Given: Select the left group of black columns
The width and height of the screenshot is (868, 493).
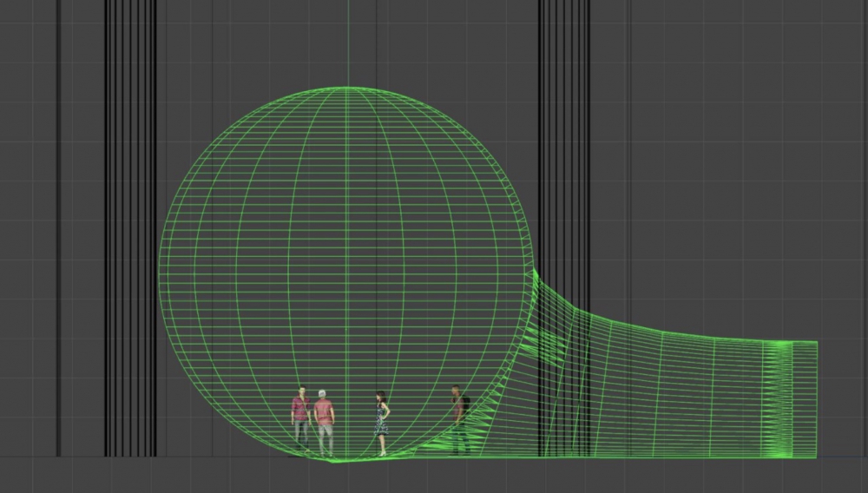Looking at the screenshot, I should coord(131,228).
